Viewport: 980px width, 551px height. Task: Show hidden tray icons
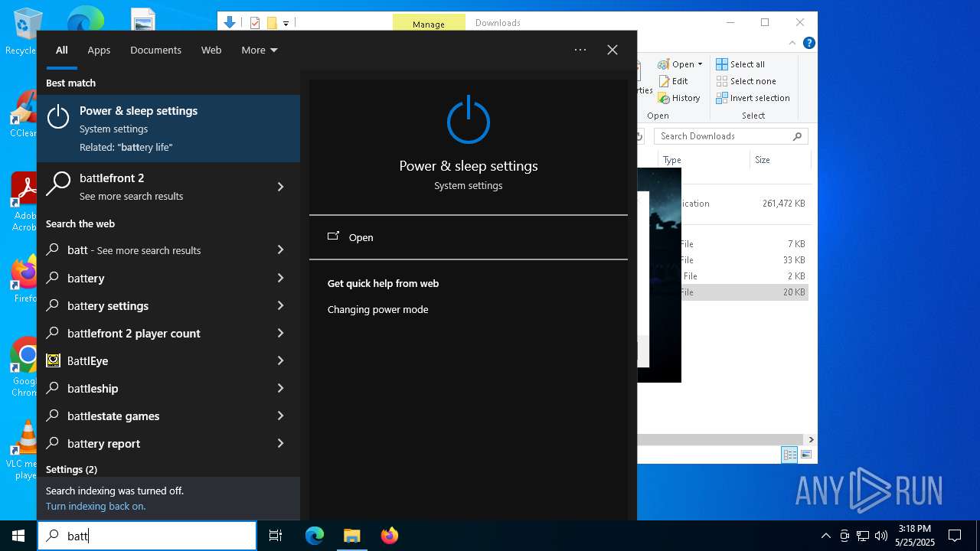pos(825,536)
